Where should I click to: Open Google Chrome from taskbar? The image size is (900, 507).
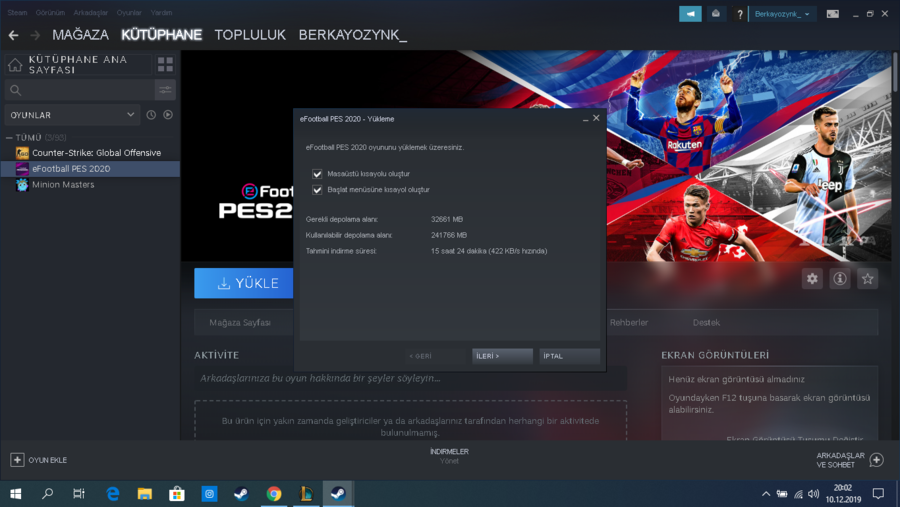(x=274, y=494)
